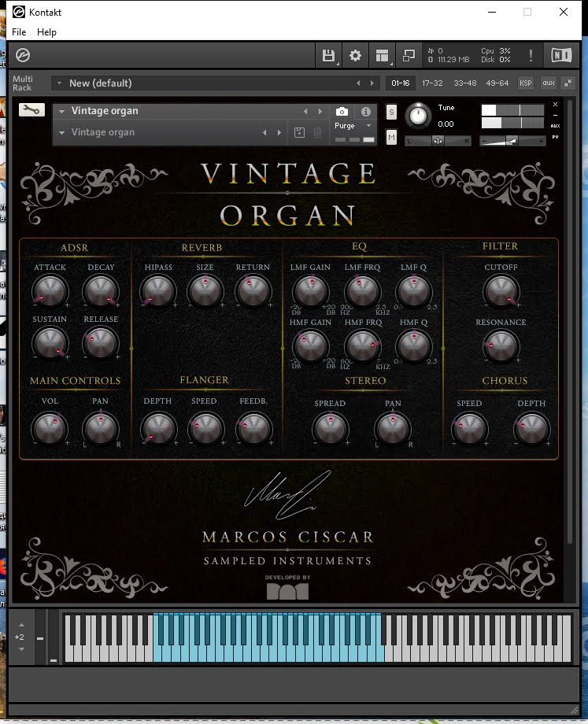Select rack page 01-16
Image resolution: width=588 pixels, height=724 pixels.
pyautogui.click(x=401, y=83)
